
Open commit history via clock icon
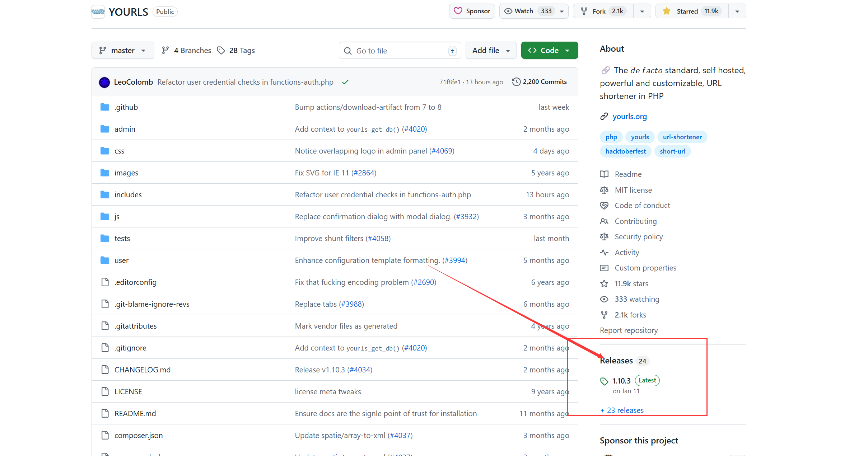pos(516,82)
